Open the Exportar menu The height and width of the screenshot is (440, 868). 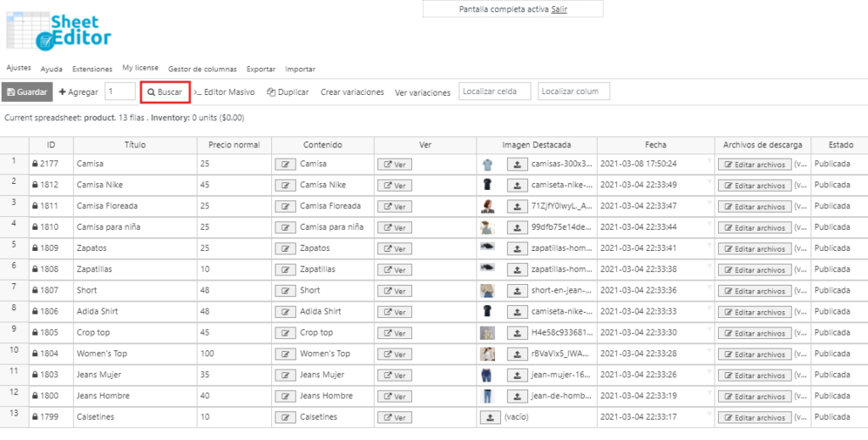261,70
